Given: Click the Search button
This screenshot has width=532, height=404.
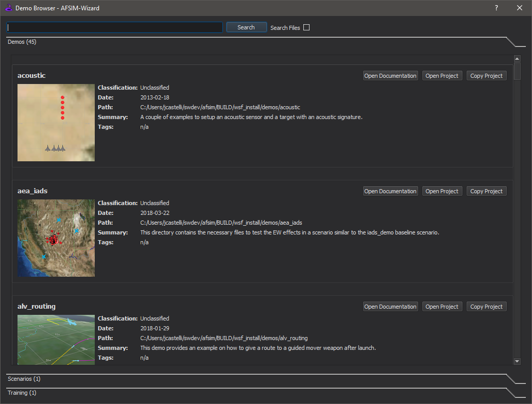Looking at the screenshot, I should pyautogui.click(x=246, y=27).
